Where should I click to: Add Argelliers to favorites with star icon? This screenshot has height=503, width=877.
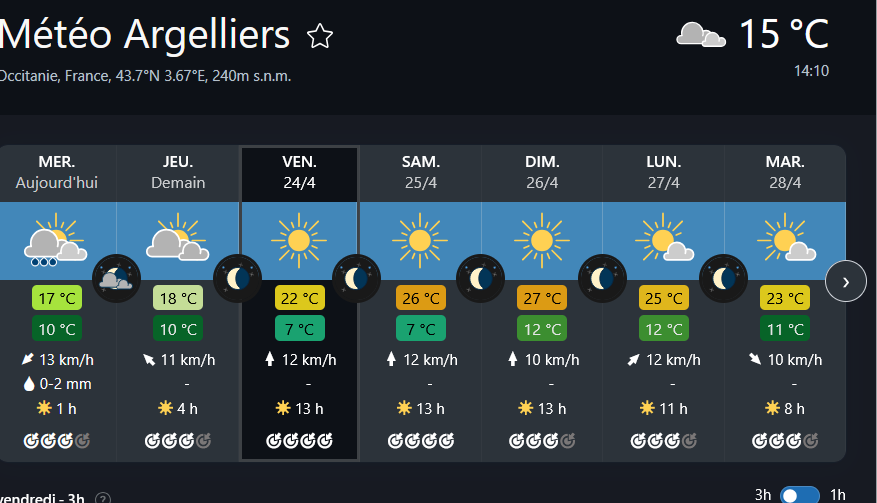[x=320, y=37]
